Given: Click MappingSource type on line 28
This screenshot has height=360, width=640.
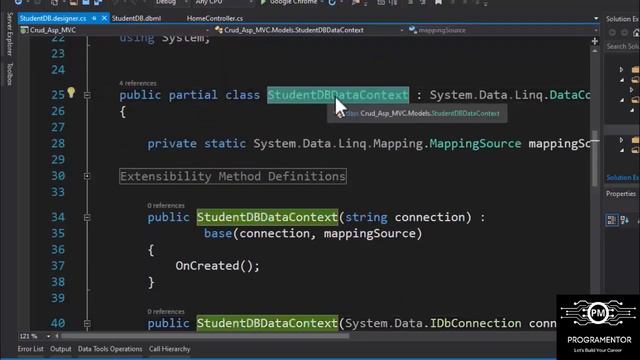Looking at the screenshot, I should tap(475, 144).
